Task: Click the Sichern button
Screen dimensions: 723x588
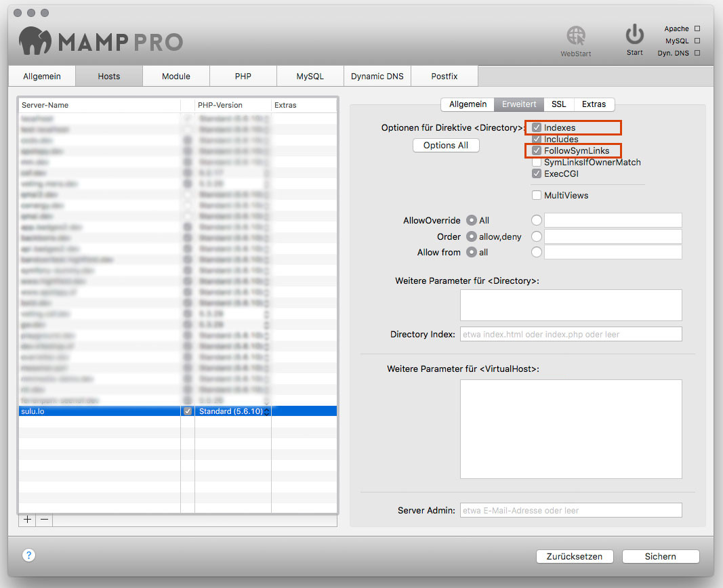Action: pos(660,556)
